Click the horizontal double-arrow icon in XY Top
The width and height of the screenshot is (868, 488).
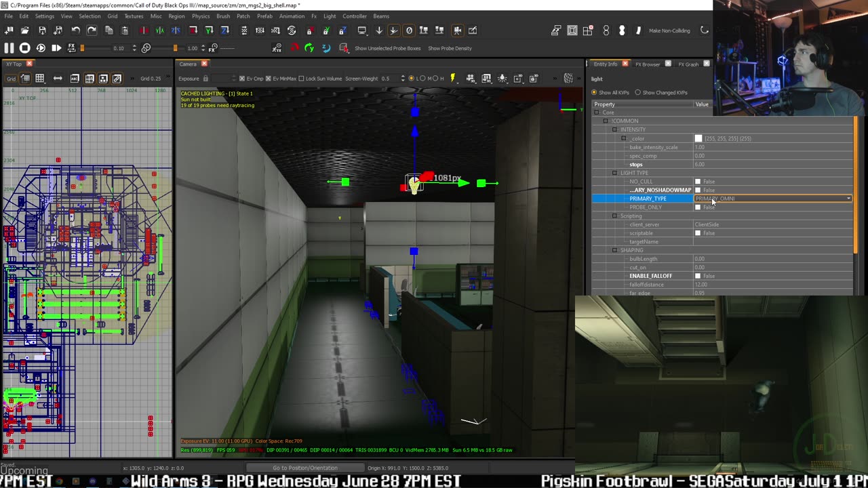[58, 79]
